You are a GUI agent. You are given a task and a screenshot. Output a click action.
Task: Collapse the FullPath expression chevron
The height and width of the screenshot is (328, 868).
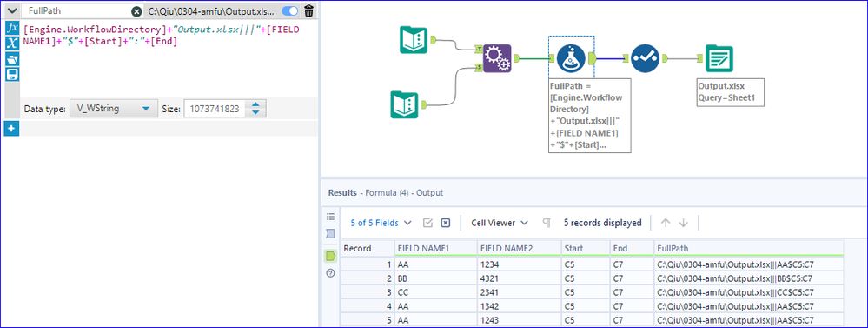click(x=11, y=10)
